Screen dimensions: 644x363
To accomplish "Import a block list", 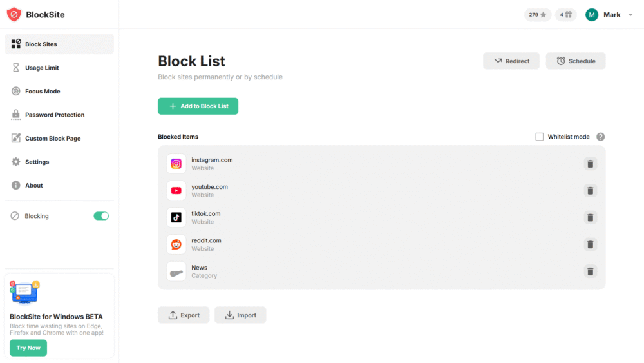I will 240,315.
